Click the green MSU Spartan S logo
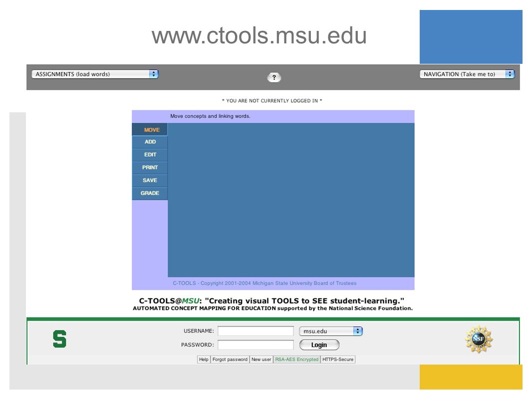Screen dimensions: 532x399 point(60,339)
